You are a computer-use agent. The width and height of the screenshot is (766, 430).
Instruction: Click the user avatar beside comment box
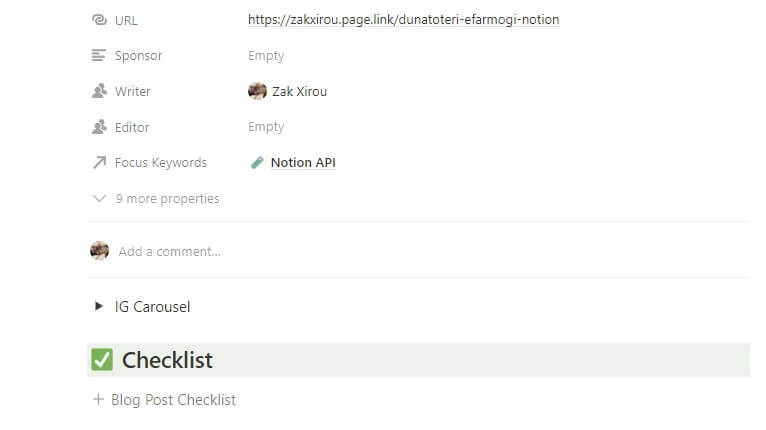click(x=99, y=251)
